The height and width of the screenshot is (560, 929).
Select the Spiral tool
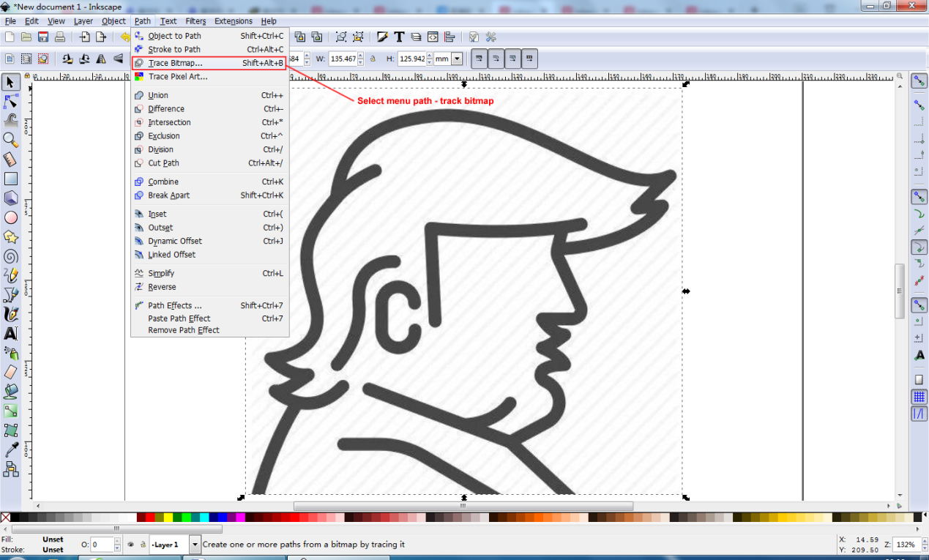(10, 256)
